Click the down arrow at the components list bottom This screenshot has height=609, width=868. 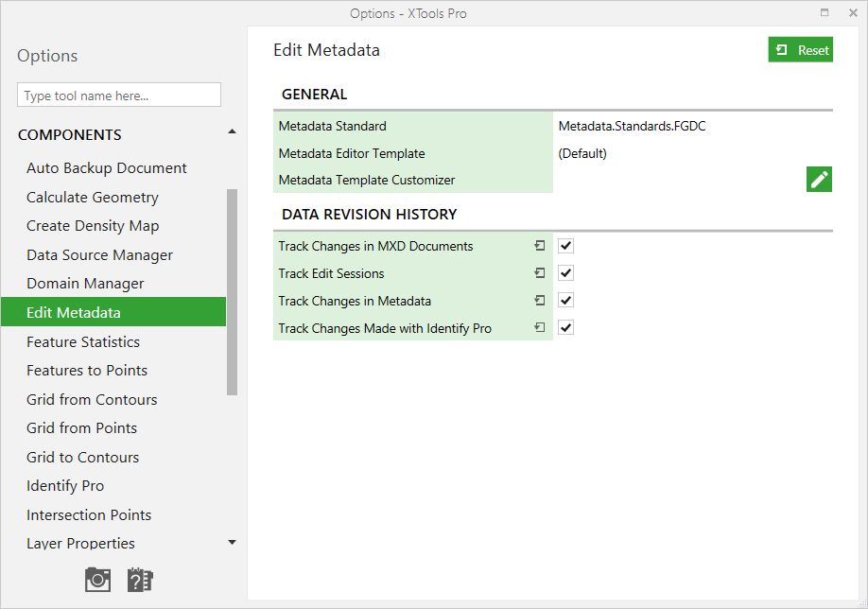click(x=232, y=543)
